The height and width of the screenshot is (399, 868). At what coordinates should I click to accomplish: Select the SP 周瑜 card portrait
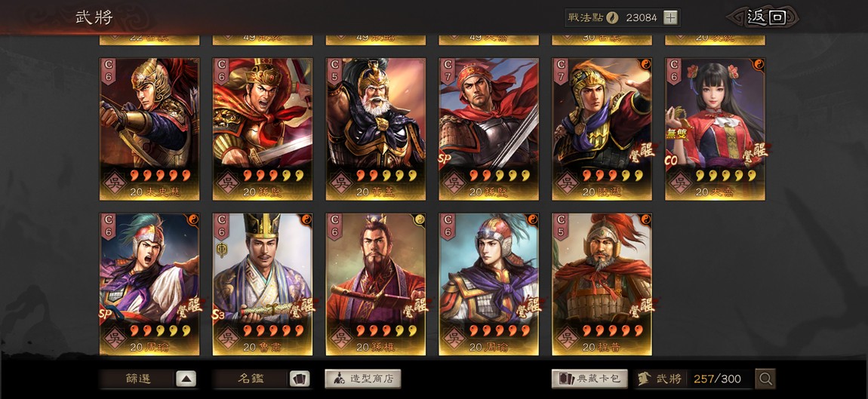149,269
